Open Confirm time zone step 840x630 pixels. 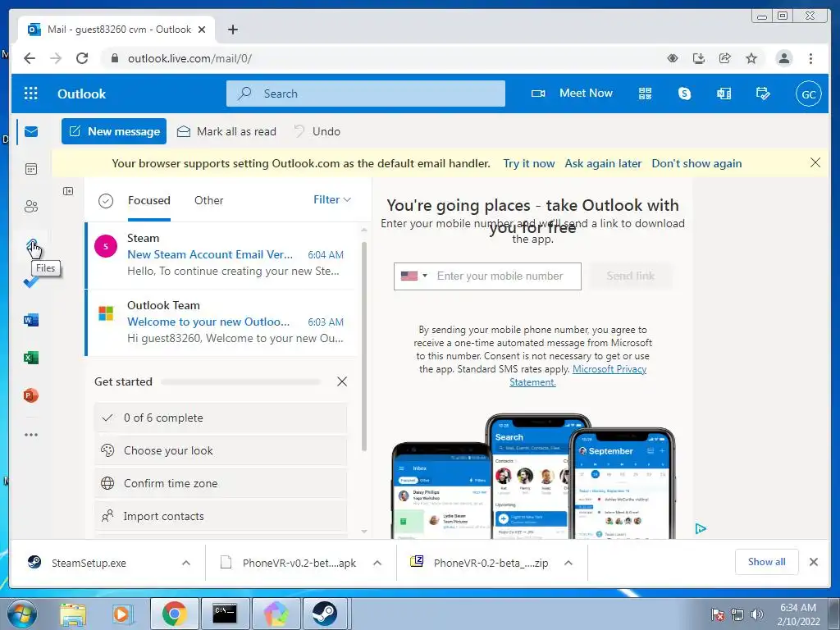pyautogui.click(x=221, y=484)
